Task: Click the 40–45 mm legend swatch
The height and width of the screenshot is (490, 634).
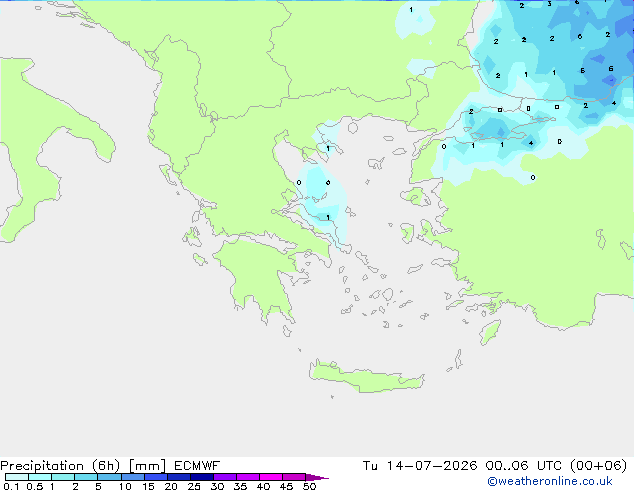Action: (x=271, y=477)
